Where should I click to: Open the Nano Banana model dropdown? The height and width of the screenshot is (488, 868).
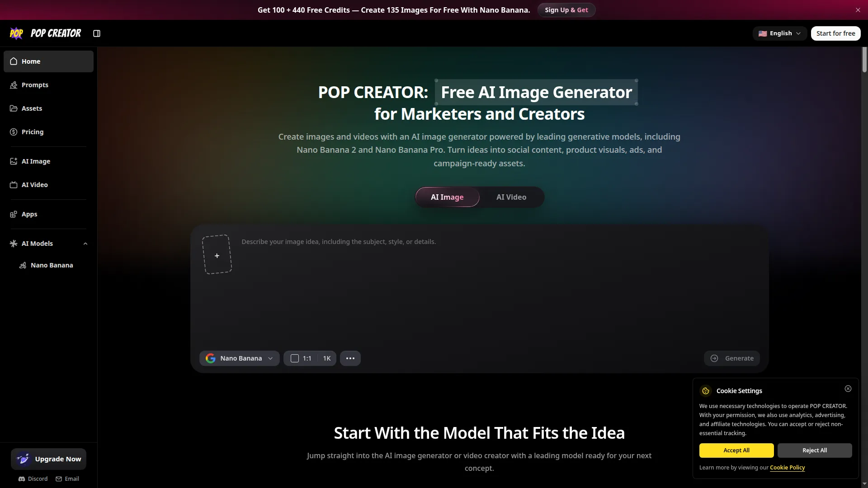click(240, 358)
